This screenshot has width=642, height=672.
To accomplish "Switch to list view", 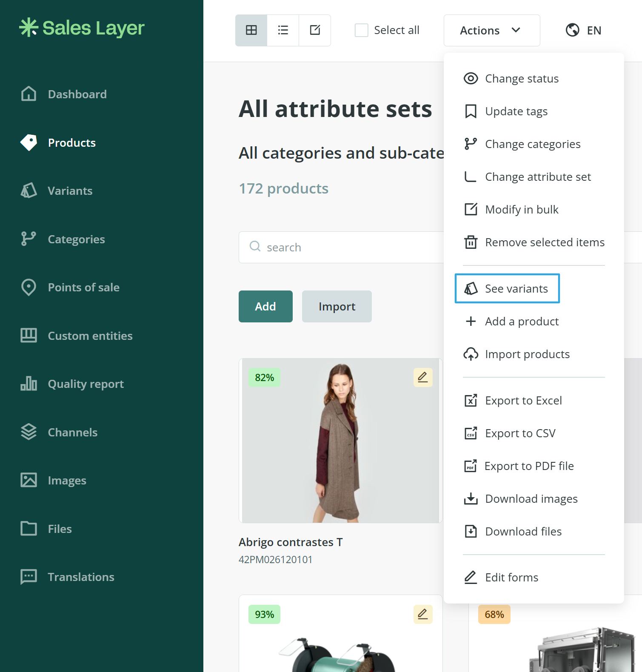I will tap(283, 30).
